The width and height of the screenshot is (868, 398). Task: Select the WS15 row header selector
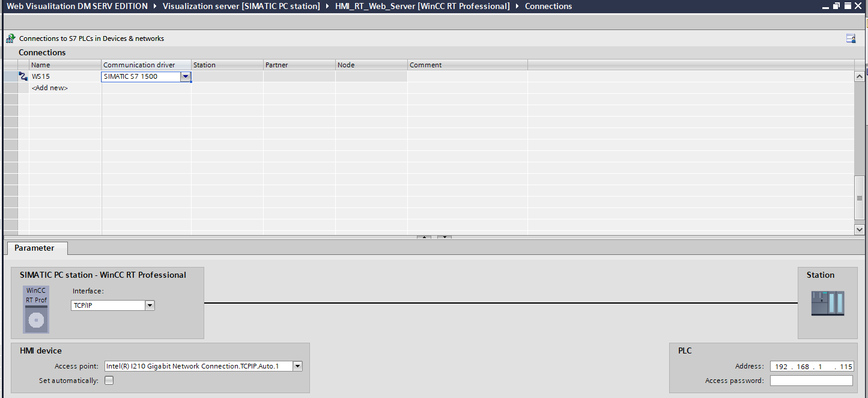[x=11, y=76]
